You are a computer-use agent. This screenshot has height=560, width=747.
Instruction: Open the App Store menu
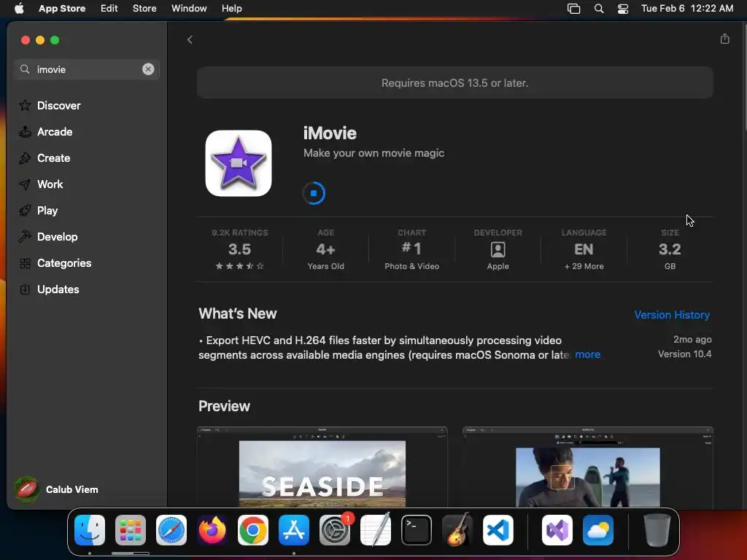62,8
